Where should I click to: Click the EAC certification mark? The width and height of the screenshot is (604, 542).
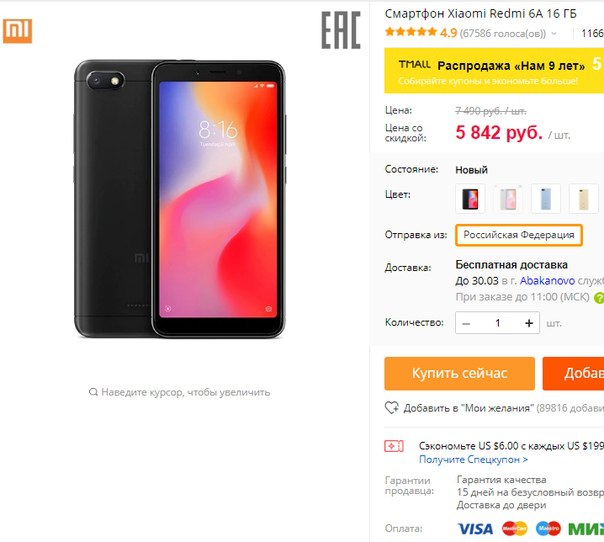pos(341,30)
